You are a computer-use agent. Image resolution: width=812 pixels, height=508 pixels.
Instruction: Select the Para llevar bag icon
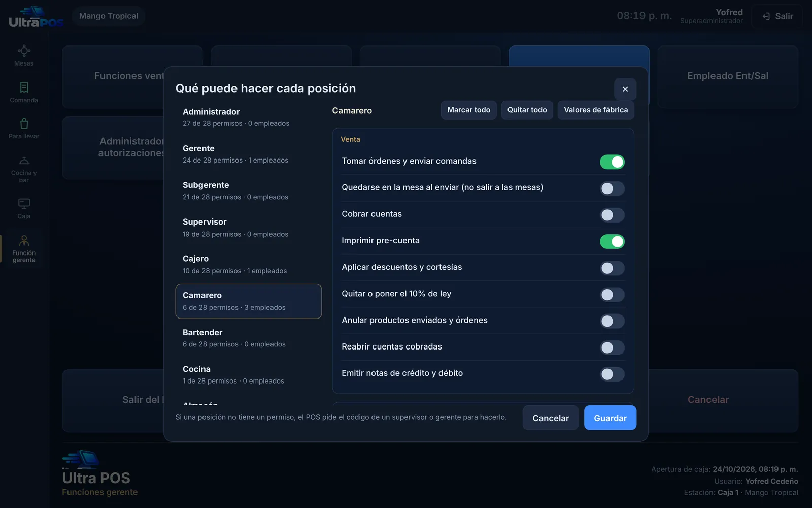[24, 123]
